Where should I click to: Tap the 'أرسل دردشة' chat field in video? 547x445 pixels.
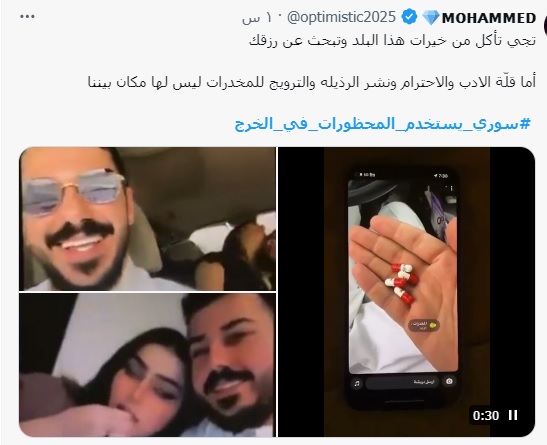tap(402, 382)
